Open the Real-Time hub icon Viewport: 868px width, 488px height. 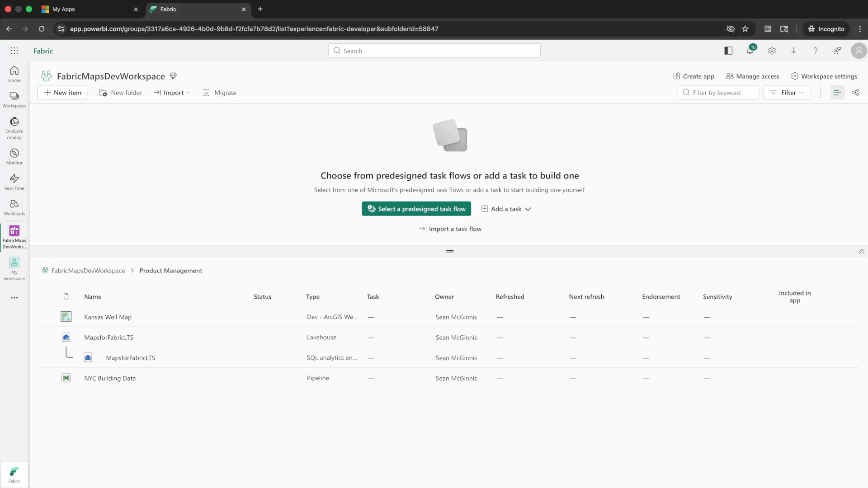[14, 182]
